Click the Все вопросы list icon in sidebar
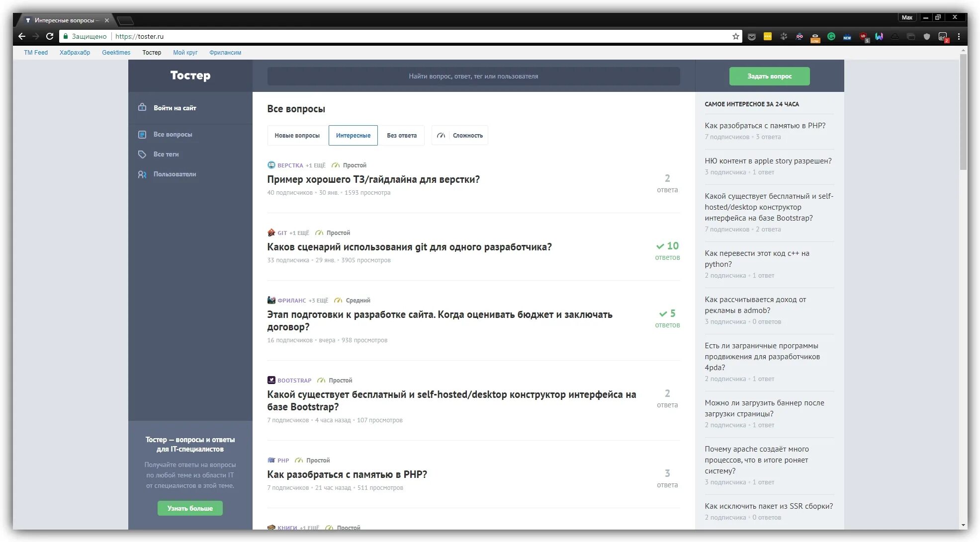Viewport: 980px width, 542px height. pos(142,134)
